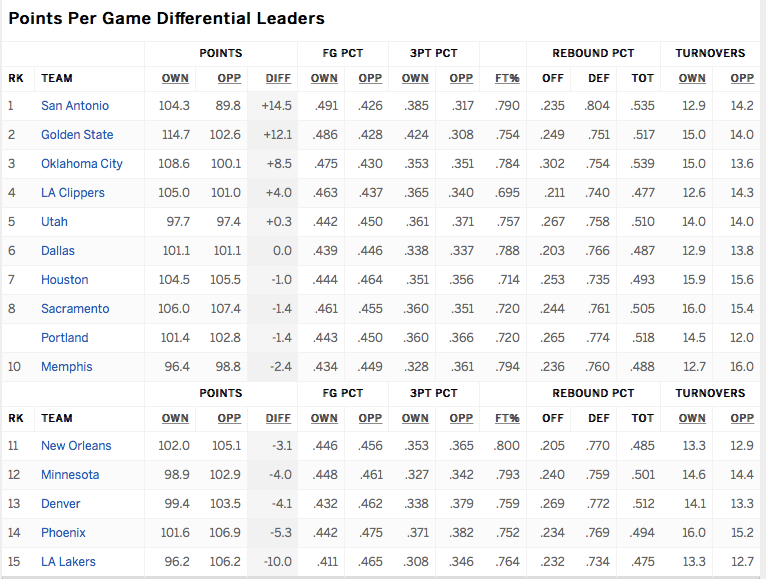Click the LA Clippers team link
The image size is (766, 579).
73,193
